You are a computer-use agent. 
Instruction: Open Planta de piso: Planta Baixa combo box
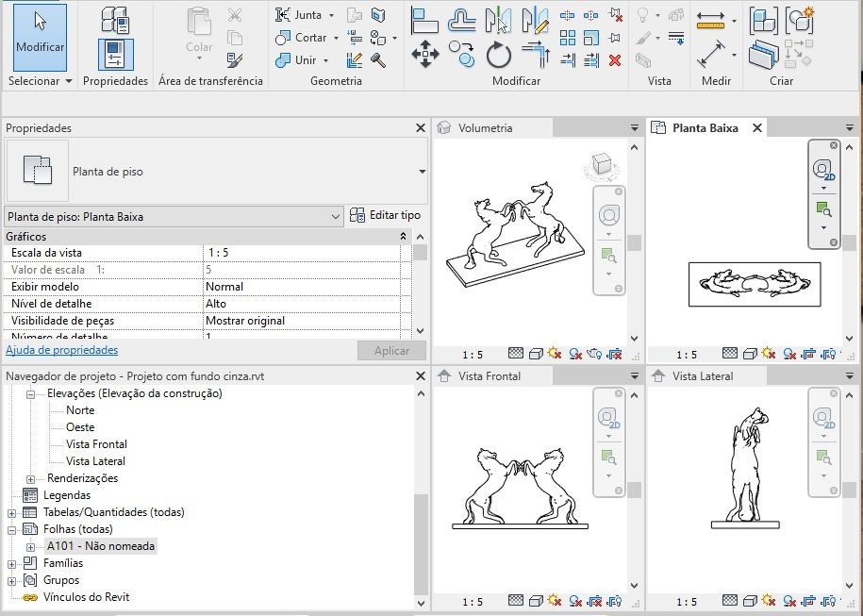point(174,217)
